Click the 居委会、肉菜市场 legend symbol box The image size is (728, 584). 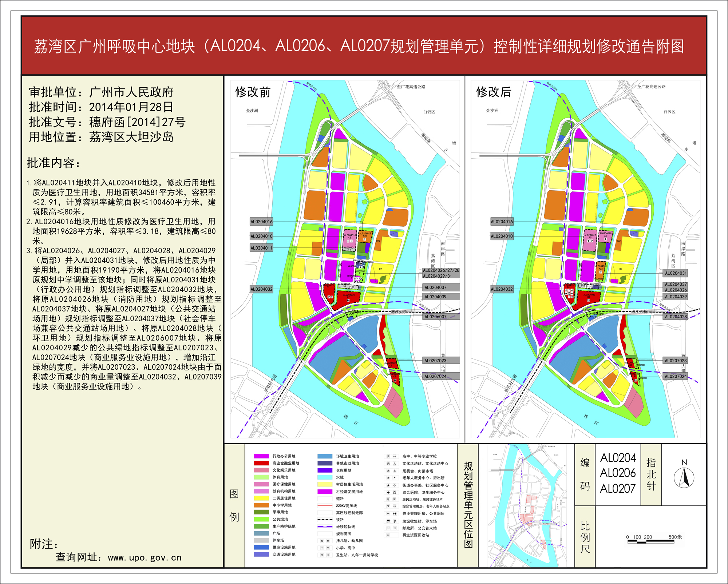(391, 471)
